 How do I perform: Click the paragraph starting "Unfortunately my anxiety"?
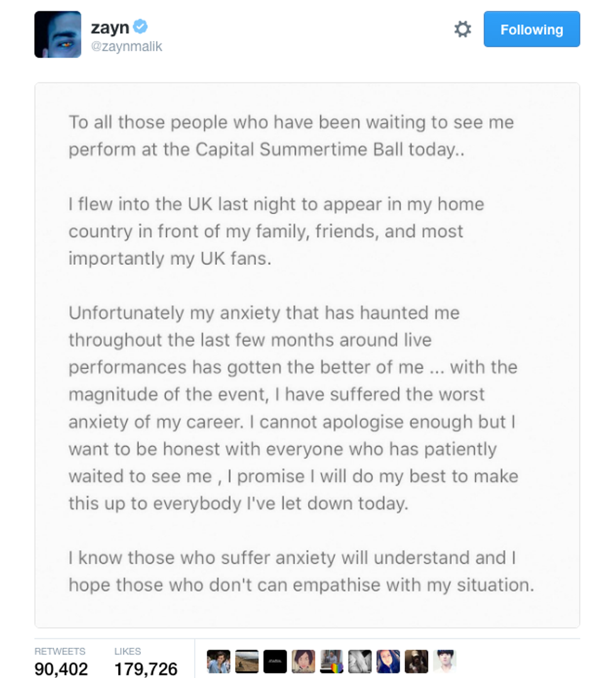tap(293, 408)
